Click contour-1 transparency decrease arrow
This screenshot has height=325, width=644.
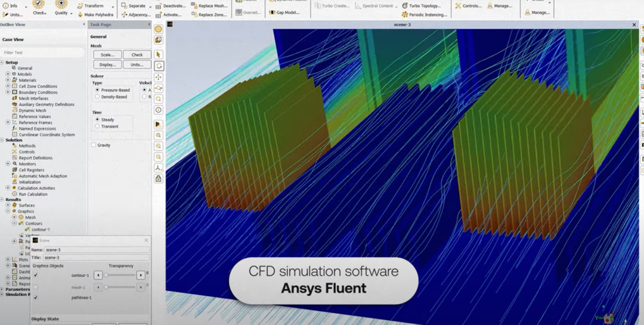click(98, 276)
